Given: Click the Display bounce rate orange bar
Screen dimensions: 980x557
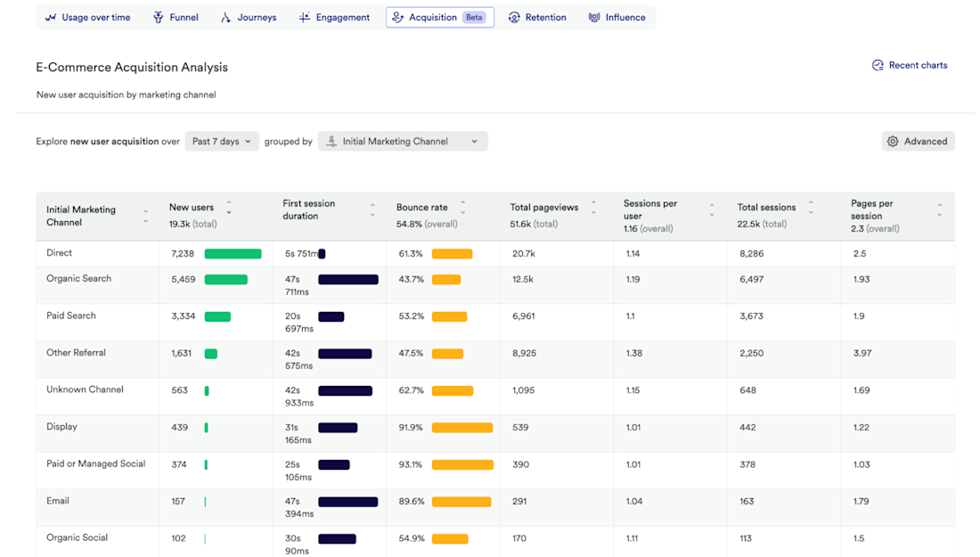Looking at the screenshot, I should pyautogui.click(x=461, y=428).
